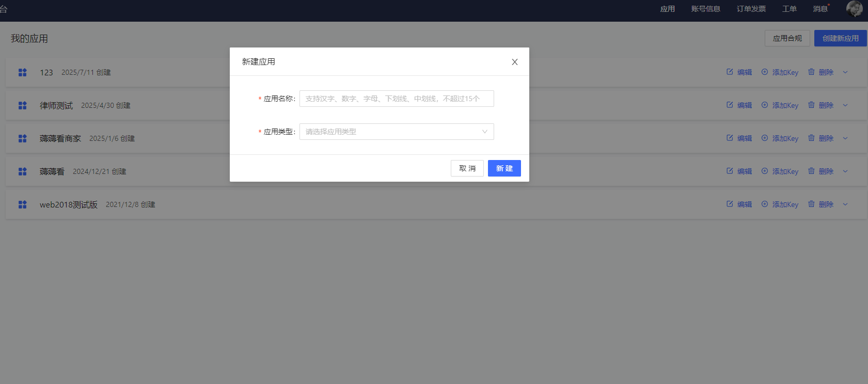
Task: Click the 应用合规 button
Action: point(787,38)
